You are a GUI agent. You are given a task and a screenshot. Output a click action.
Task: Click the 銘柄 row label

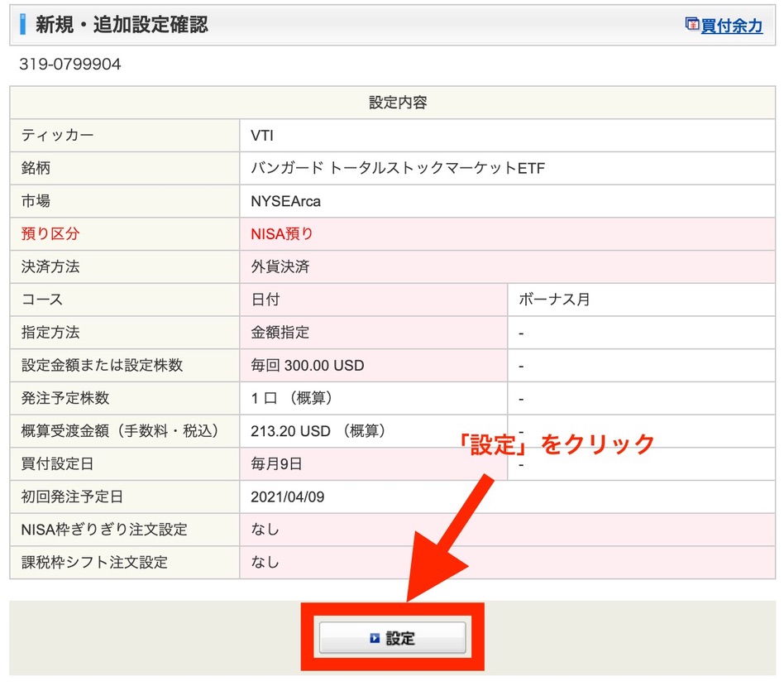coord(36,168)
